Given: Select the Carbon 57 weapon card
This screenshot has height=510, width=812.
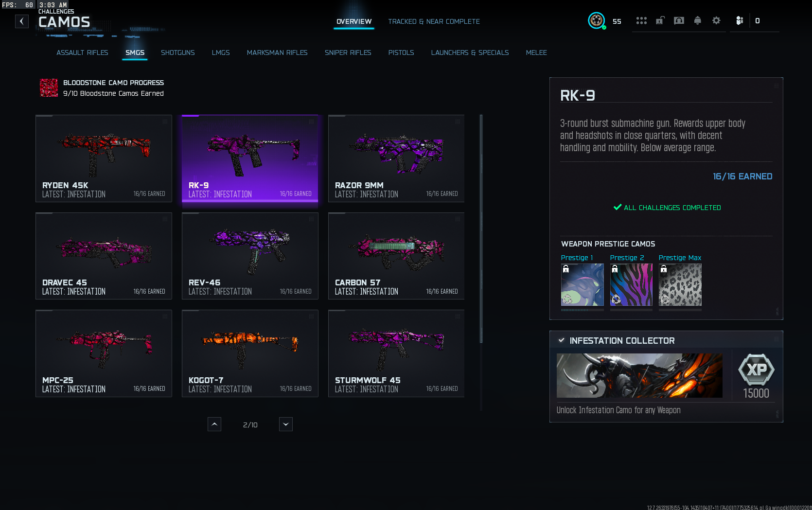Looking at the screenshot, I should tap(396, 256).
